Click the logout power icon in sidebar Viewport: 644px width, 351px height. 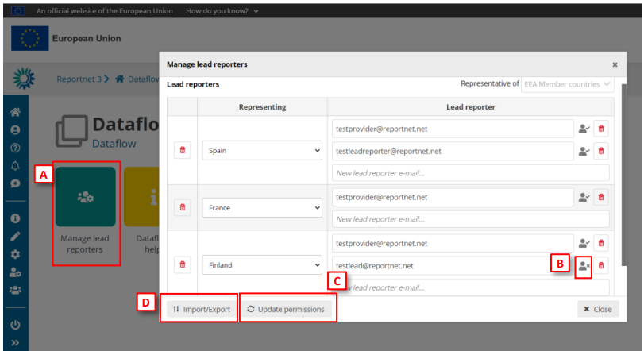14,325
